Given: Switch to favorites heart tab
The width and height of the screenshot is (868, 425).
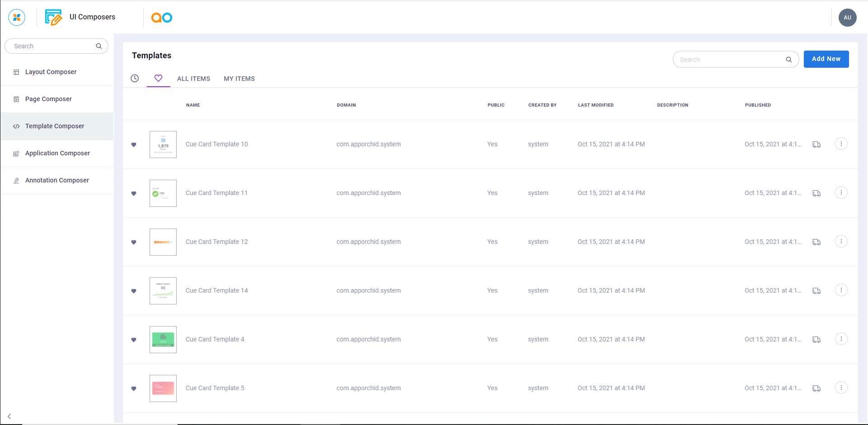Looking at the screenshot, I should tap(158, 78).
